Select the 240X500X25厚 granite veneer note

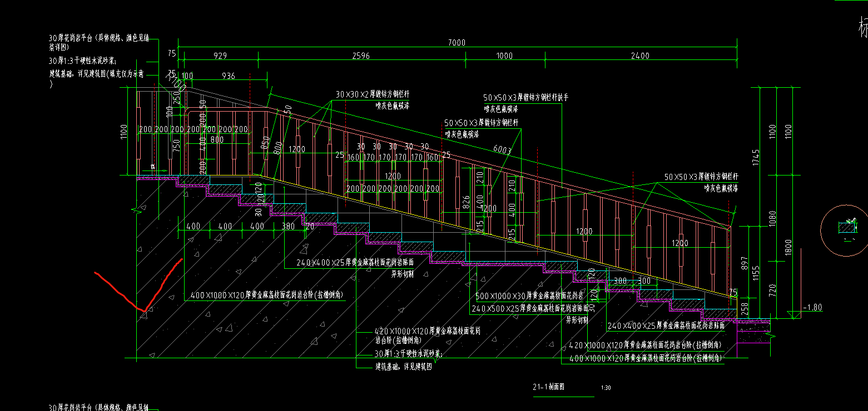point(529,308)
